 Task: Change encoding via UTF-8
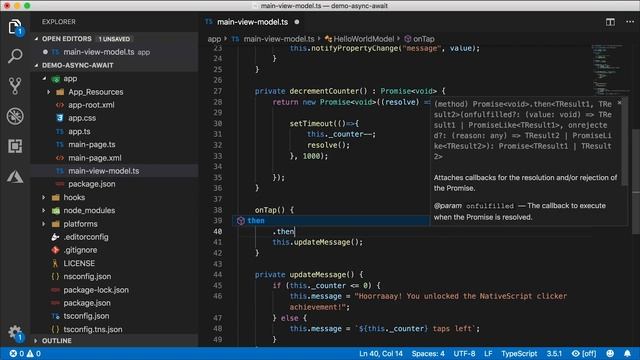coord(464,353)
